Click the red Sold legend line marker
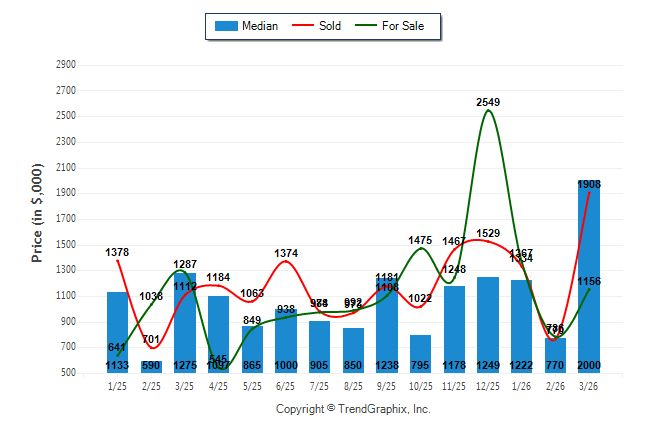This screenshot has width=646, height=434. (x=303, y=26)
